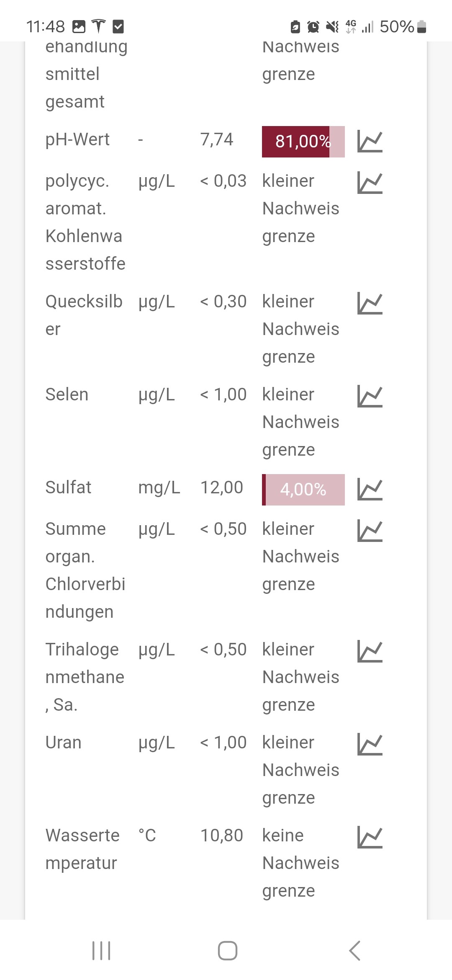Open the Trihalogenmethane trend chart
This screenshot has height=980, width=452.
(370, 652)
